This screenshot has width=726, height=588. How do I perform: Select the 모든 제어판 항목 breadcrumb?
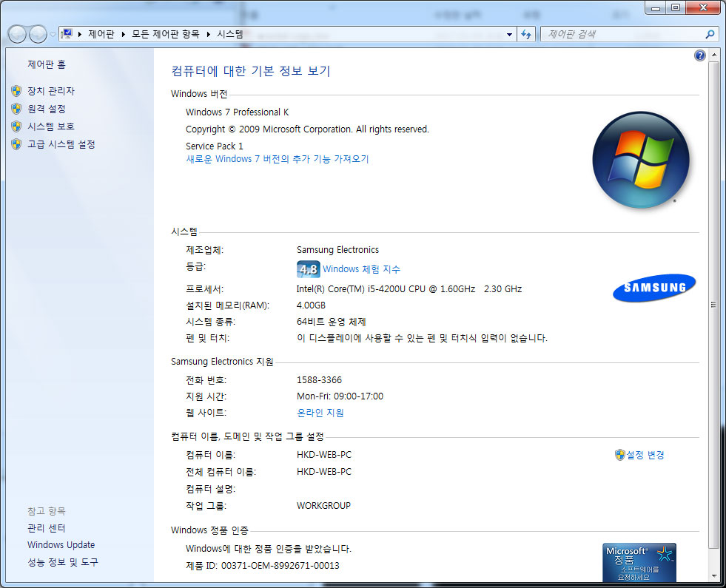165,34
